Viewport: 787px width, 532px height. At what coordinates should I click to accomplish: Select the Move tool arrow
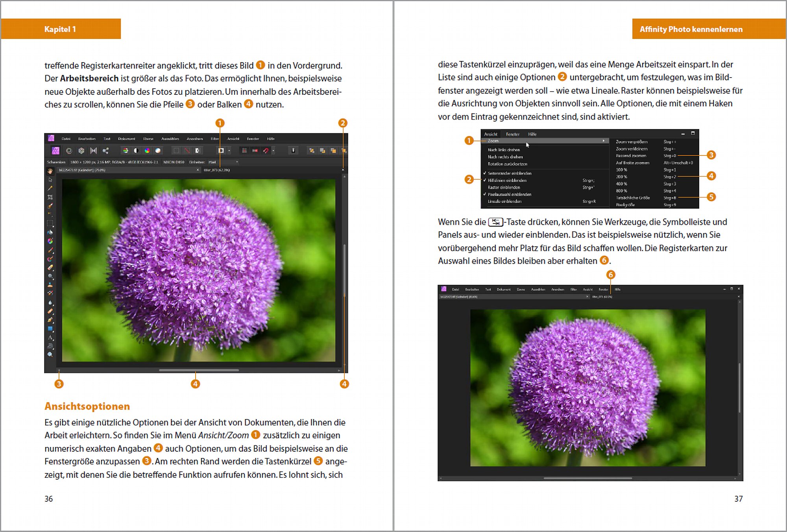pyautogui.click(x=50, y=180)
